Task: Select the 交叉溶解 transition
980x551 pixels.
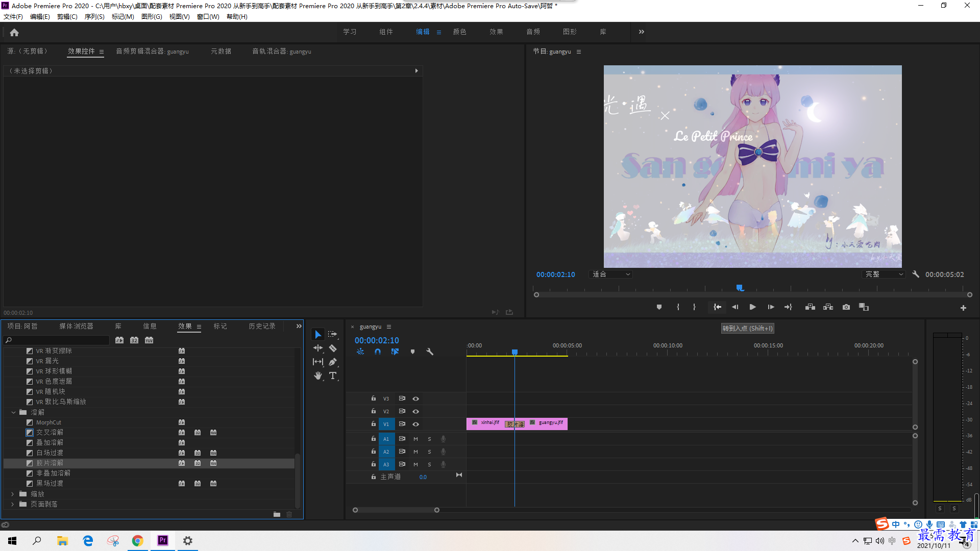Action: point(50,433)
